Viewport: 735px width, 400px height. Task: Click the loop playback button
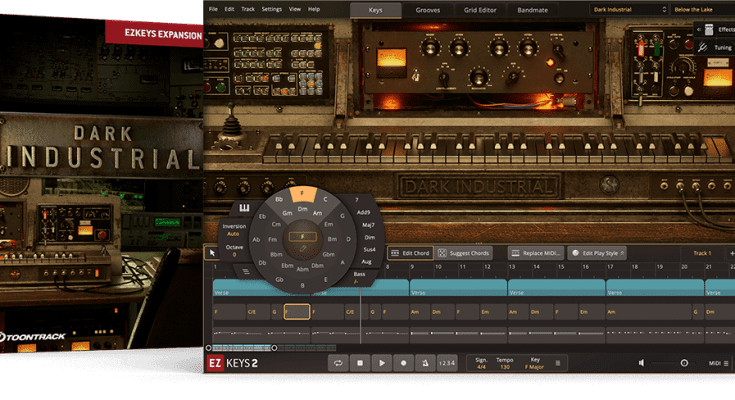[x=338, y=363]
